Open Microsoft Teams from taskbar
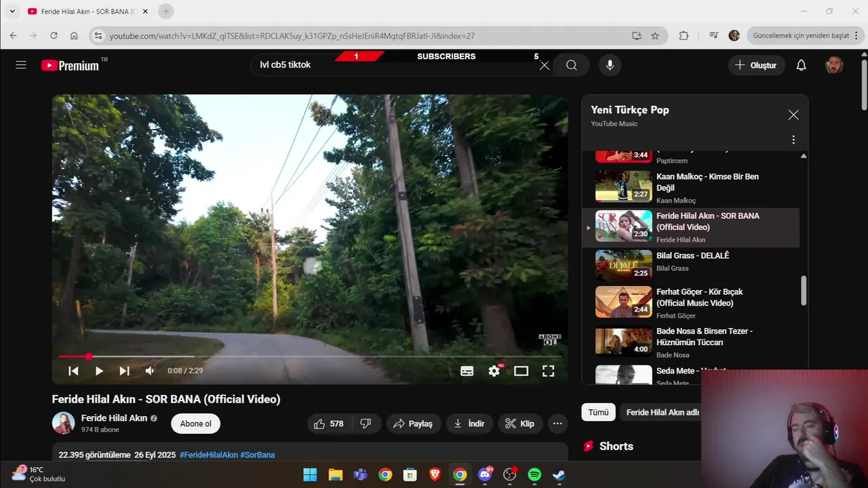The width and height of the screenshot is (868, 488). [x=360, y=474]
